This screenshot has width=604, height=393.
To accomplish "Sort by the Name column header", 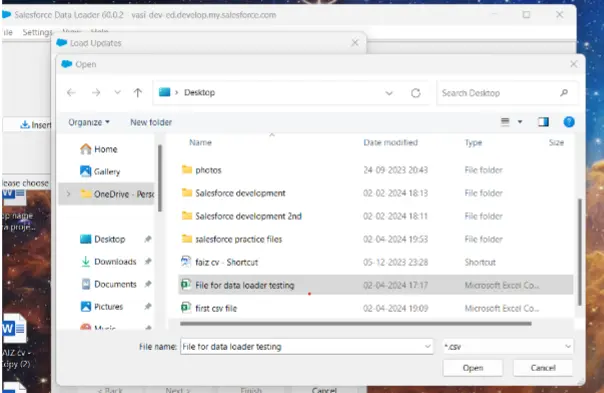I will point(200,143).
